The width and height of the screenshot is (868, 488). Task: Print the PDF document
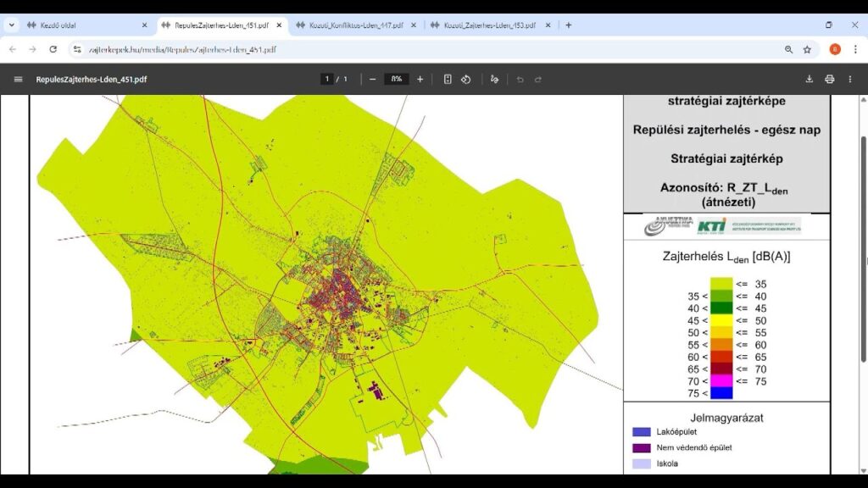tap(829, 79)
